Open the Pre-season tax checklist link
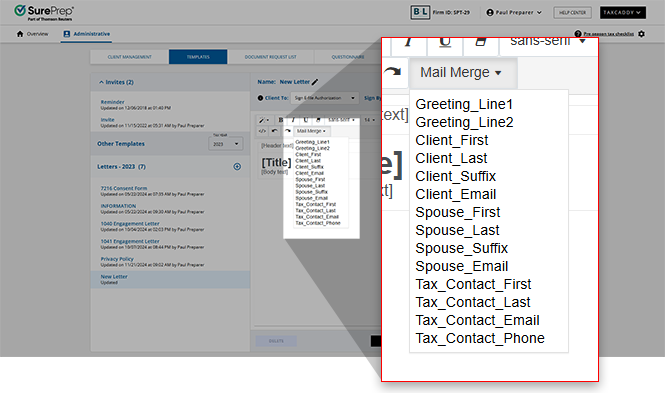Image resolution: width=665 pixels, height=393 pixels. pyautogui.click(x=609, y=34)
